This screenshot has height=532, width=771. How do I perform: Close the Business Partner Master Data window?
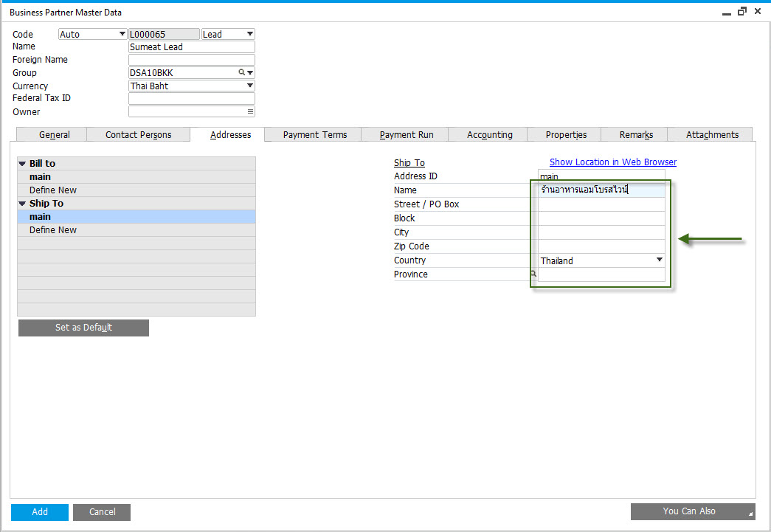tap(758, 11)
